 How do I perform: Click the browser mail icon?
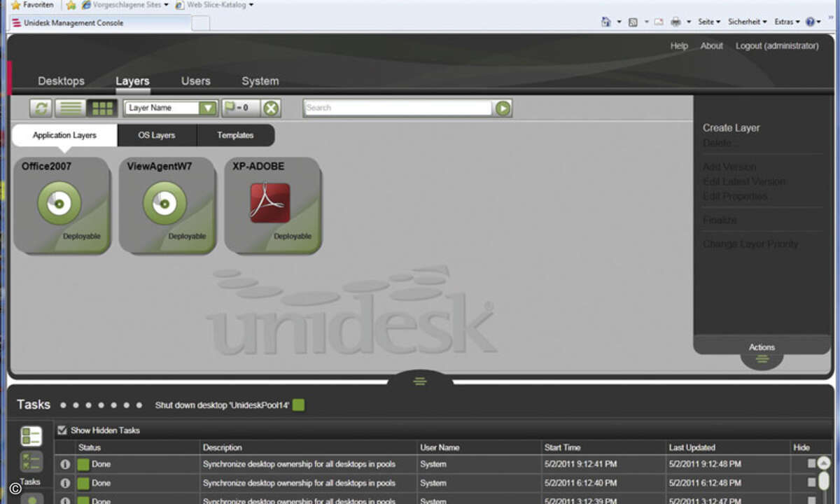click(658, 22)
